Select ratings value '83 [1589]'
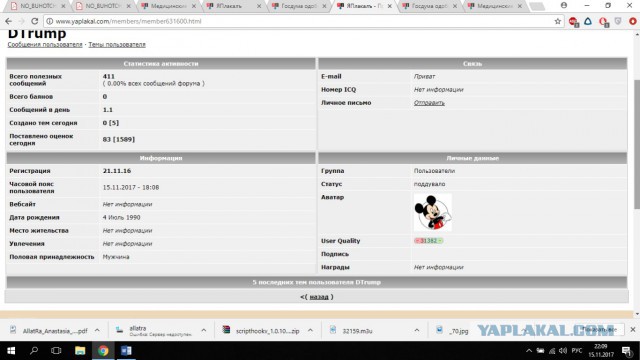The height and width of the screenshot is (360, 640). [x=119, y=139]
